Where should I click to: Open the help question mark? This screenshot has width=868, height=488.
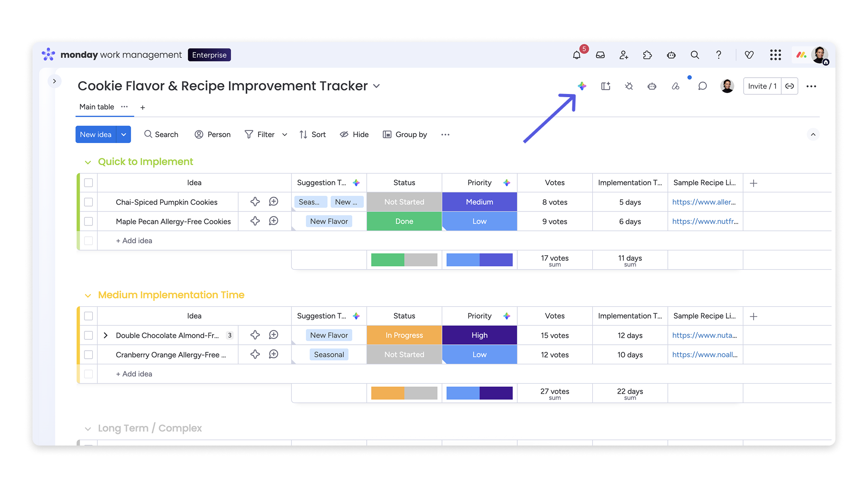pyautogui.click(x=718, y=55)
